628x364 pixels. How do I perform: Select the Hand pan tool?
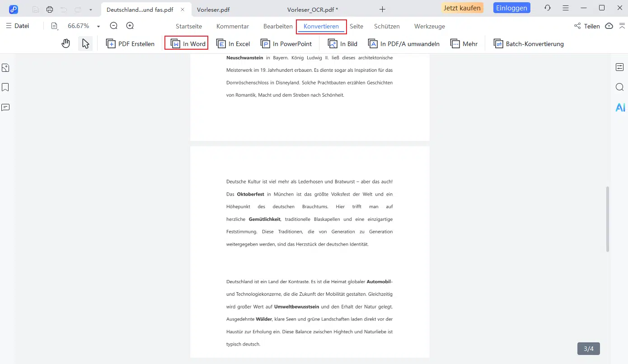[66, 44]
